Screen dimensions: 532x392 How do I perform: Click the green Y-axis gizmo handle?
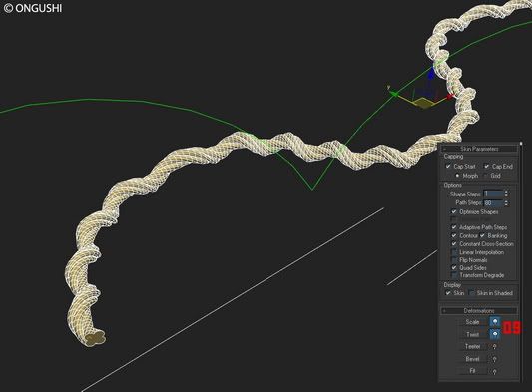point(394,94)
